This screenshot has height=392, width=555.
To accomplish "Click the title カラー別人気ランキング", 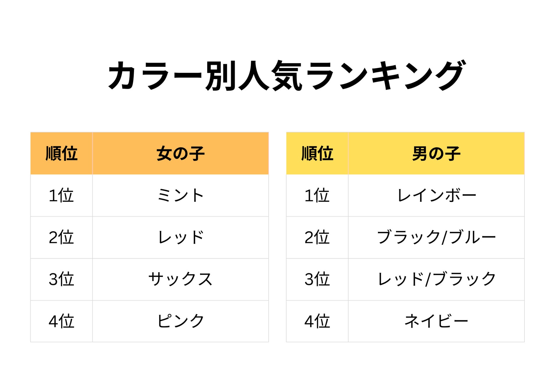I will (x=287, y=75).
